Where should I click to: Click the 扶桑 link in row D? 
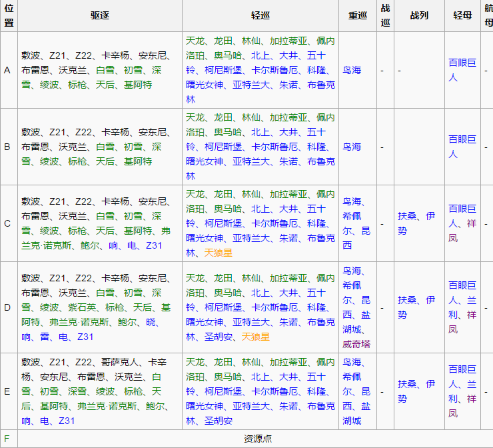pos(407,300)
